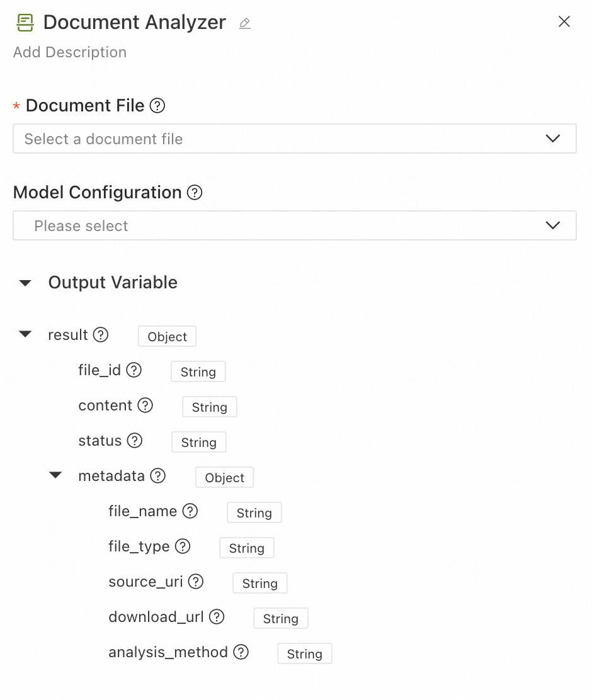Click the help icon next to result

tap(101, 335)
